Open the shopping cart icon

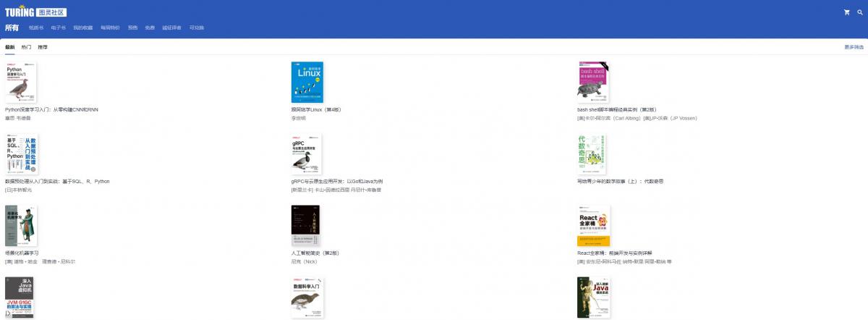point(847,12)
